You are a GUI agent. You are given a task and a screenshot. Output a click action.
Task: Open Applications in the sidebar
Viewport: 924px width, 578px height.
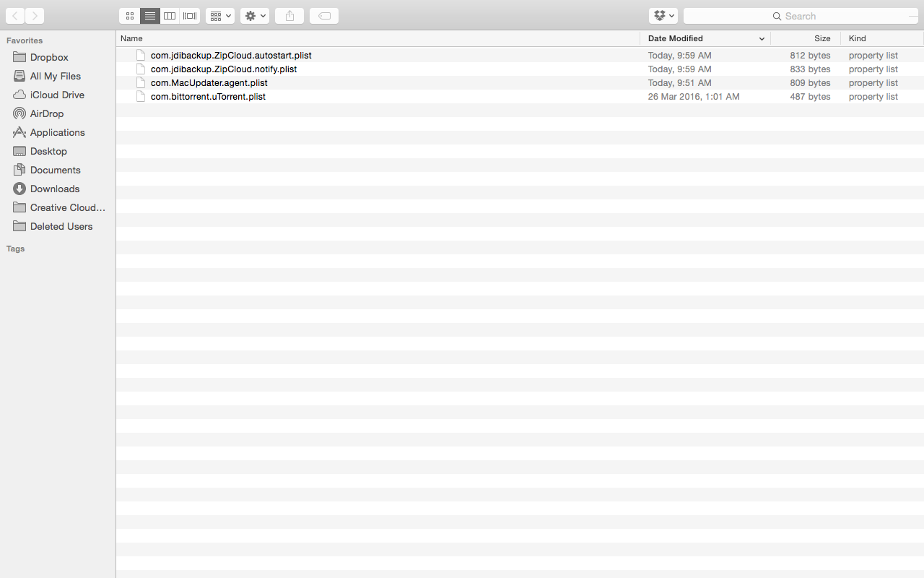coord(58,132)
